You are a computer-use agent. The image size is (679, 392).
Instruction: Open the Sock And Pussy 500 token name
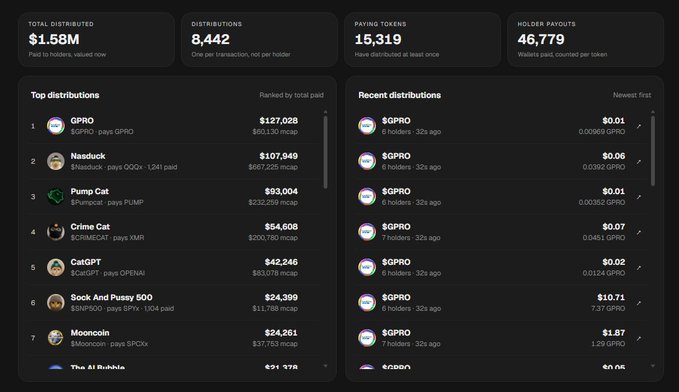(x=111, y=298)
